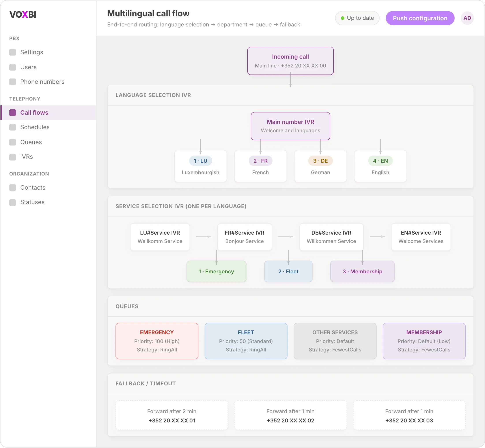Screen dimensions: 485x448
Task: Click the Schedules sidebar icon
Action: coord(13,127)
